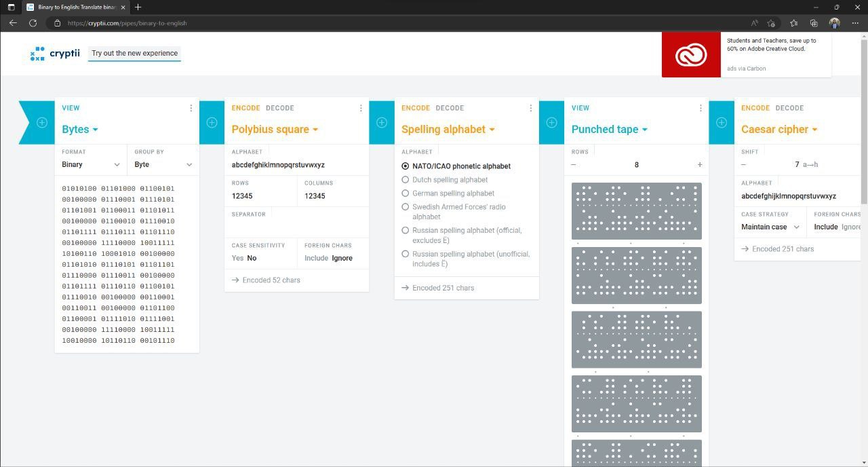868x467 pixels.
Task: Click the Polybius alphabet input field
Action: pos(296,165)
